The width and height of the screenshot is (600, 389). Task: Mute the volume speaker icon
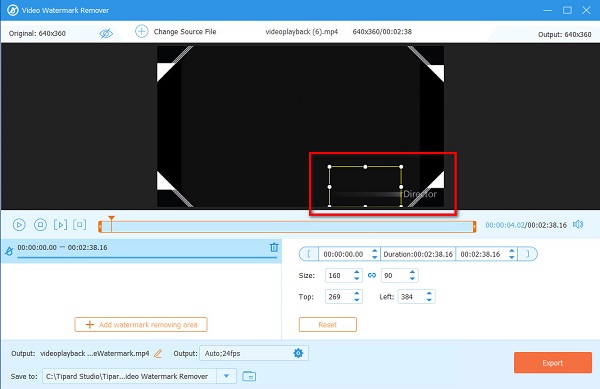tap(578, 225)
